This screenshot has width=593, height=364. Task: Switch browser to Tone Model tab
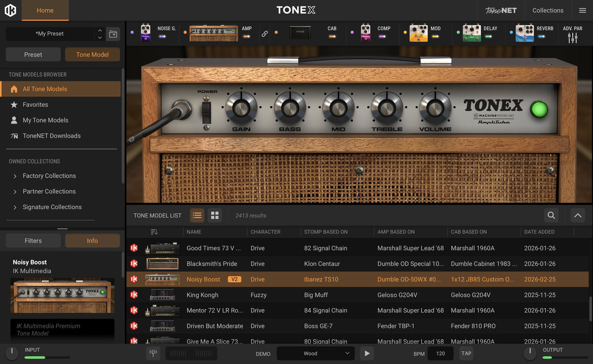(92, 54)
